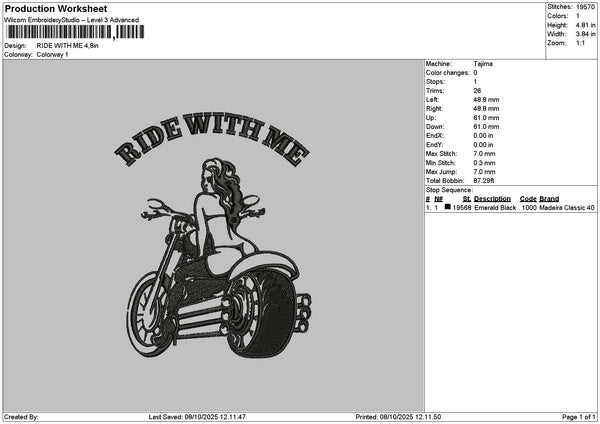The image size is (600, 424).
Task: Click the Total Bobbin value '87.29ft'
Action: point(484,181)
